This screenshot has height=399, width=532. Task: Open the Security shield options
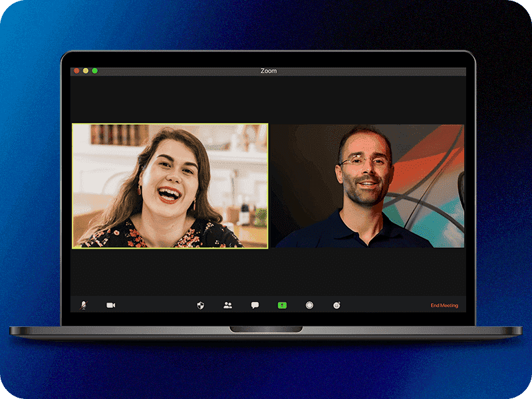click(x=200, y=305)
